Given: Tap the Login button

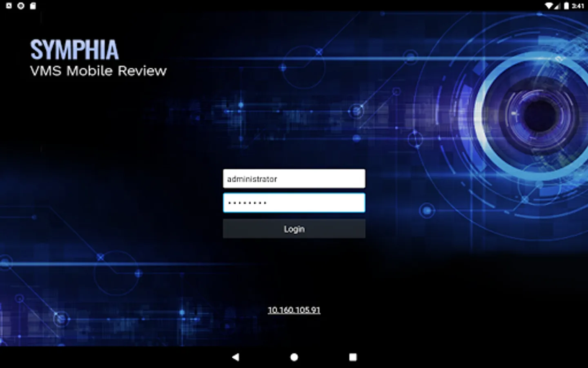Looking at the screenshot, I should click(x=294, y=229).
